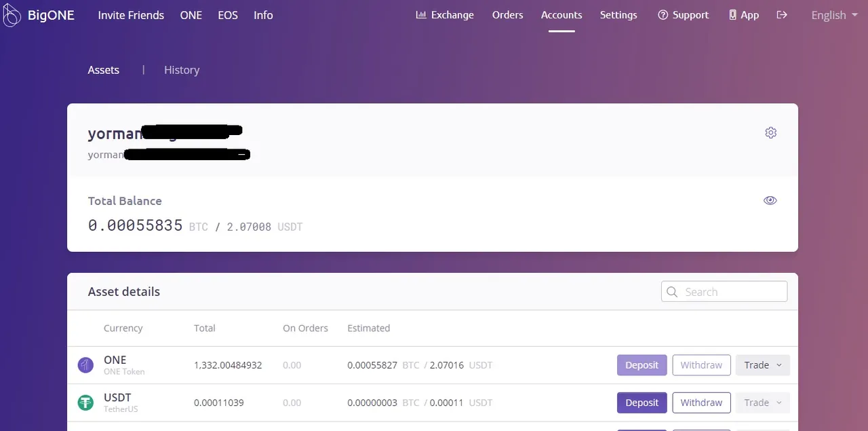The image size is (868, 431).
Task: Click the Currency column header
Action: [123, 328]
